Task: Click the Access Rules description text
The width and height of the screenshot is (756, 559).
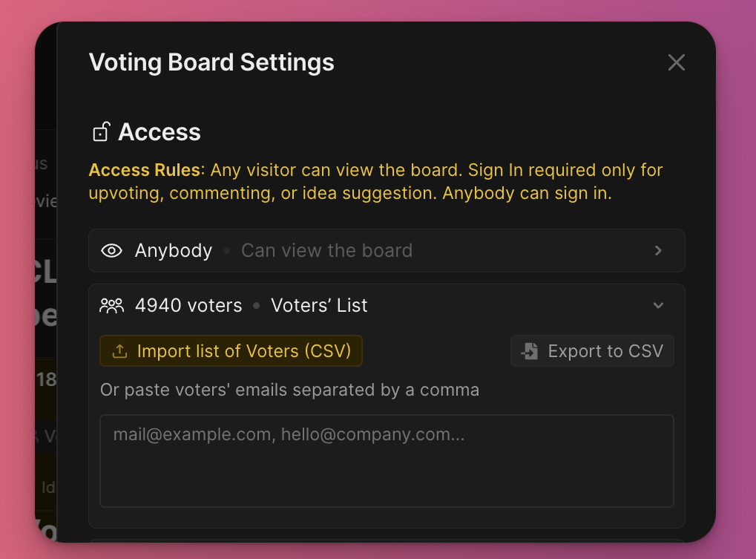Action: (x=376, y=181)
